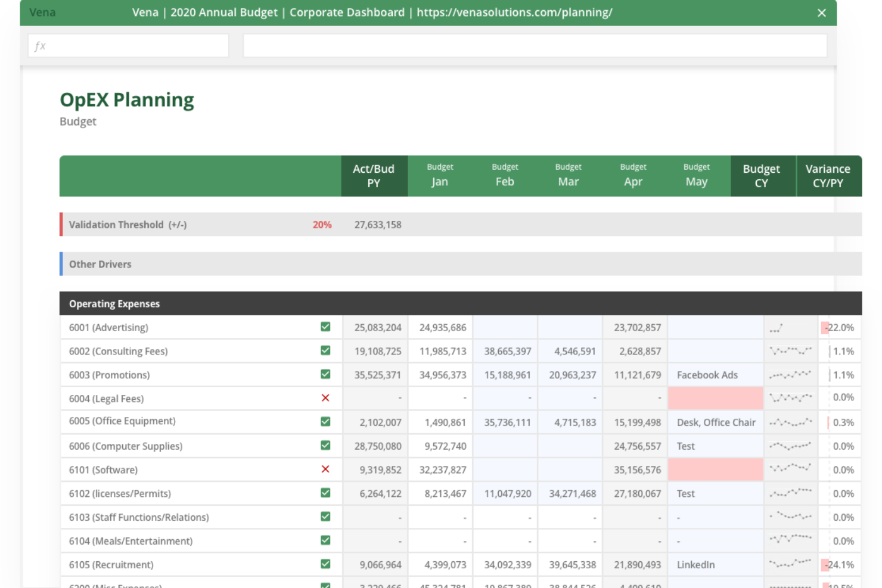Toggle the 6006 (Computer Supplies) checkbox
Viewport: 882px width, 588px height.
point(325,445)
